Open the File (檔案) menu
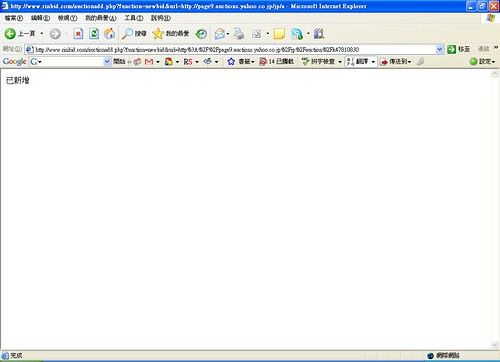500x362 pixels. pyautogui.click(x=14, y=18)
